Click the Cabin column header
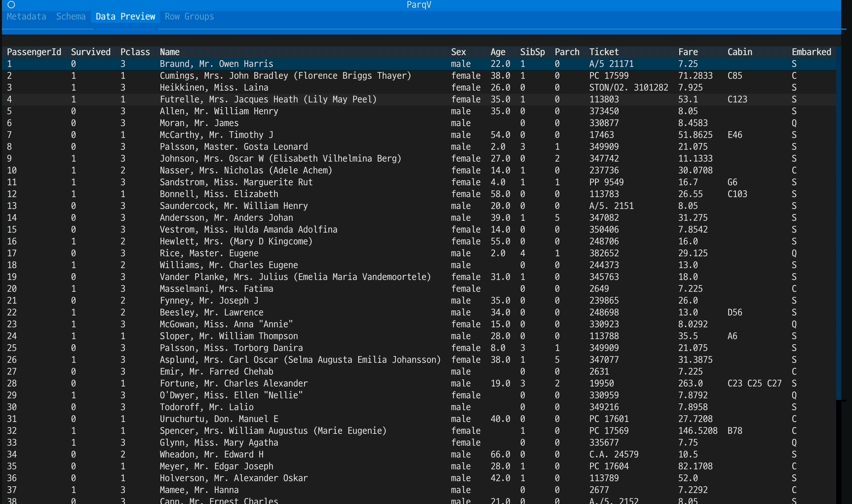Viewport: 852px width, 504px height. click(739, 51)
